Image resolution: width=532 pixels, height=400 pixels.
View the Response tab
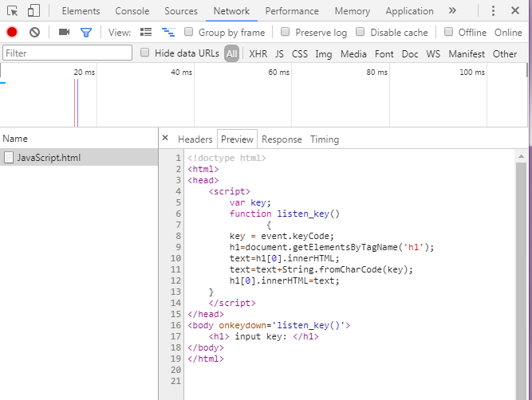click(282, 139)
